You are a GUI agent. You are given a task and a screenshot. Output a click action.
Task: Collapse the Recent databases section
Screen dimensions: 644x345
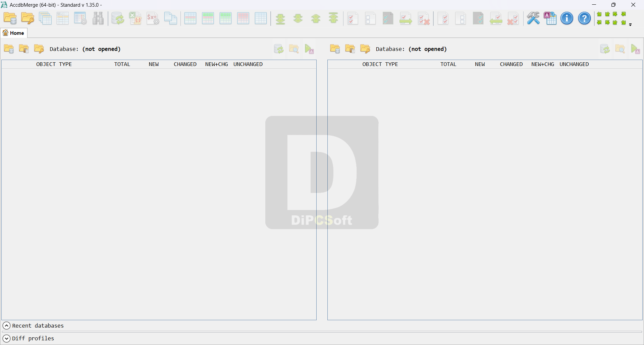coord(6,326)
